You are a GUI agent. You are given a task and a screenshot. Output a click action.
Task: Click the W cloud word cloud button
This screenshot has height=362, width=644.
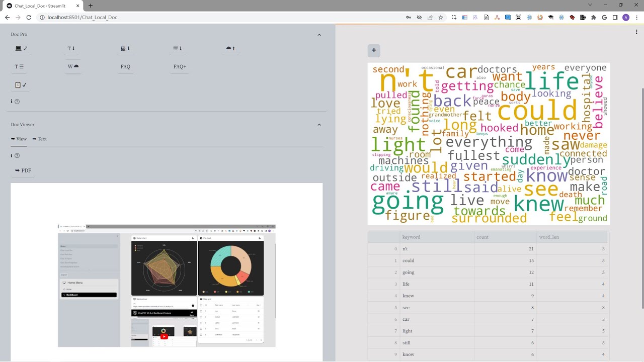click(73, 67)
